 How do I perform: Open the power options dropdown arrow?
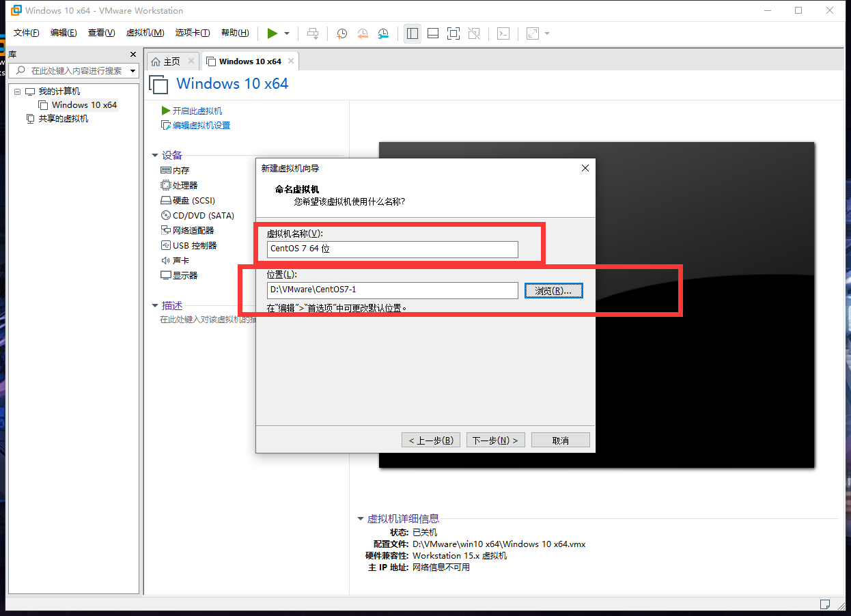pyautogui.click(x=287, y=33)
